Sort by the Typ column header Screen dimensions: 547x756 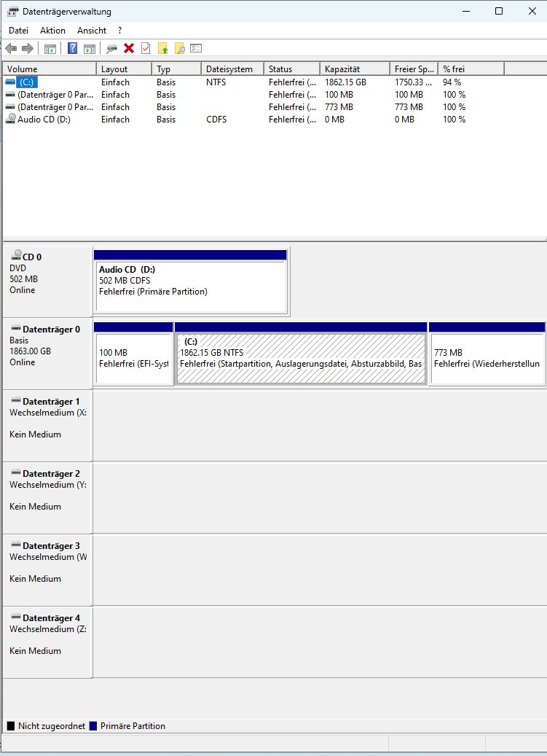pos(177,69)
